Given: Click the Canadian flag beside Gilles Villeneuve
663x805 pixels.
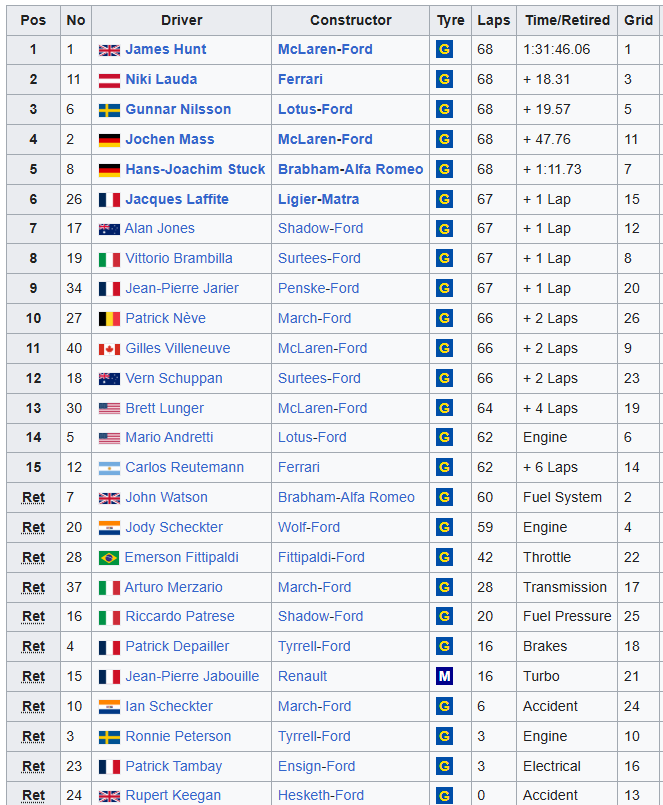Looking at the screenshot, I should [x=109, y=349].
